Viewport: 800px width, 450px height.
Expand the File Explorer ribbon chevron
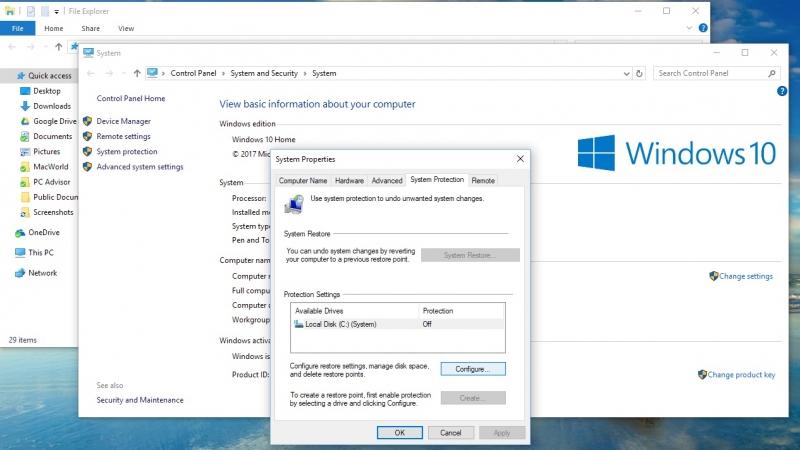(x=689, y=28)
